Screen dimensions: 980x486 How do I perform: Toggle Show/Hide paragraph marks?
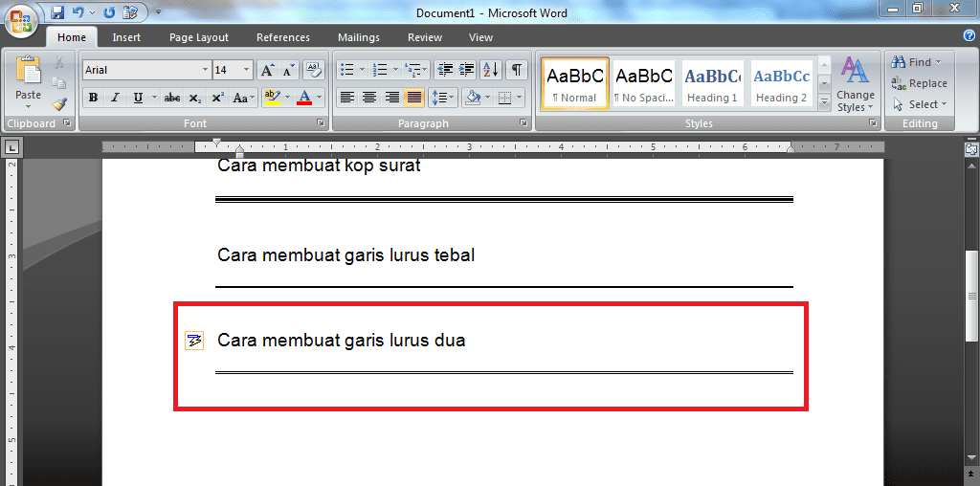516,69
